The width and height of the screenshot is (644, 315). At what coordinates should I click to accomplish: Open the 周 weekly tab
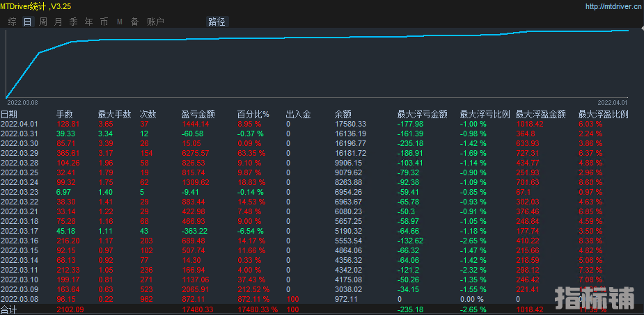(42, 22)
